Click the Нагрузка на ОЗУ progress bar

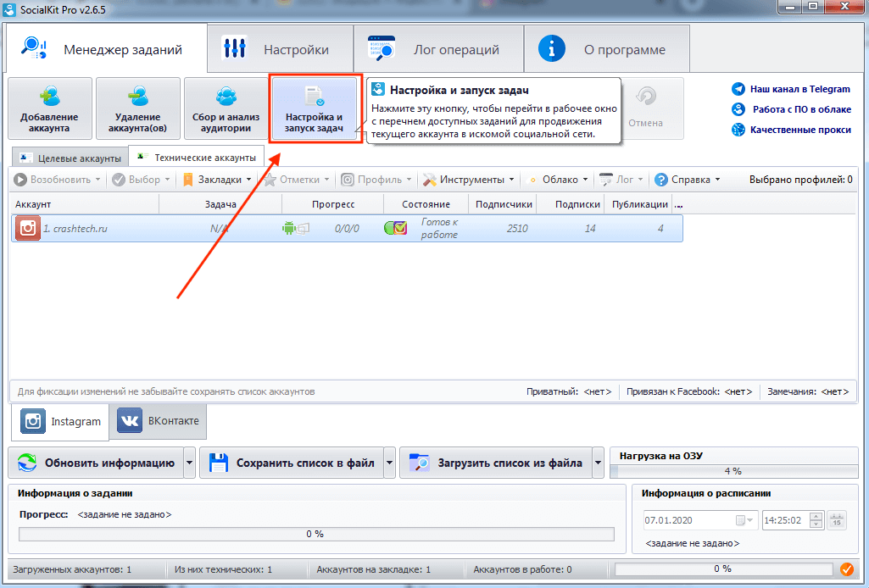[733, 471]
